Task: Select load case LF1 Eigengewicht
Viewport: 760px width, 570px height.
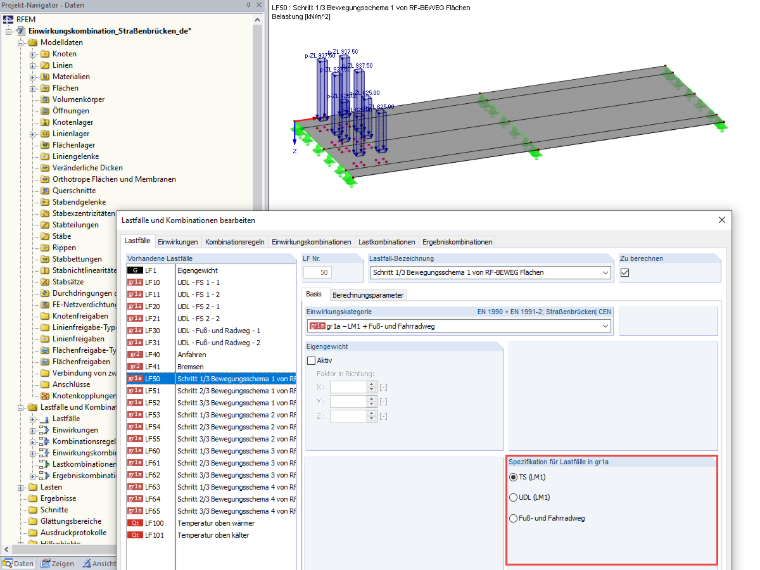Action: (x=211, y=270)
